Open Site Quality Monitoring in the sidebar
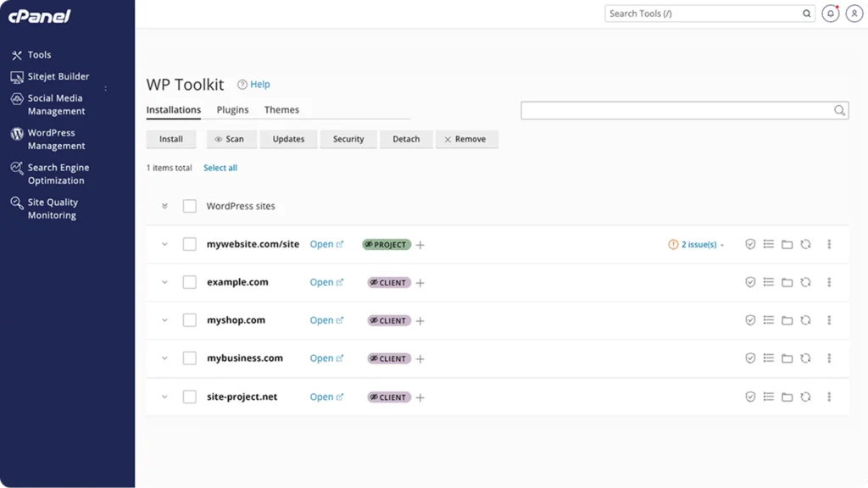This screenshot has height=488, width=868. pos(44,208)
